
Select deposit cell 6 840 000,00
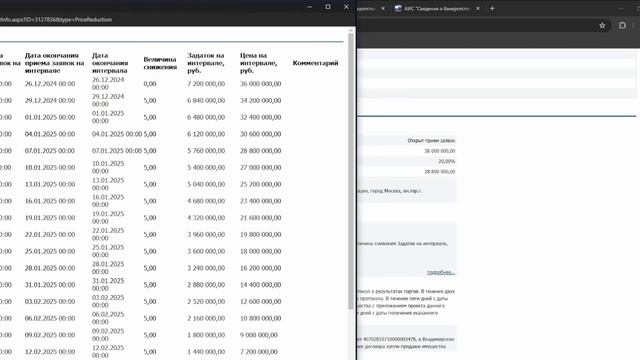coord(206,100)
